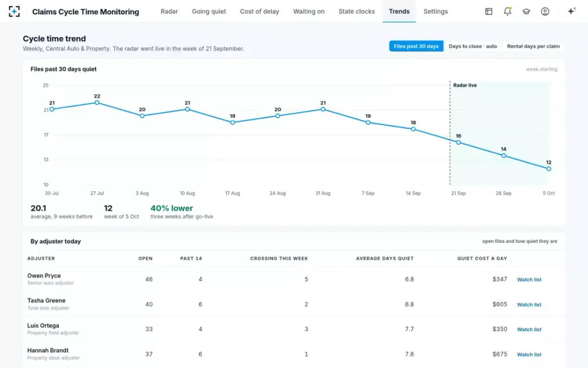Viewport: 588px width, 368px height.
Task: Click Hannah Brandt's average 7.6
Action: pos(410,354)
